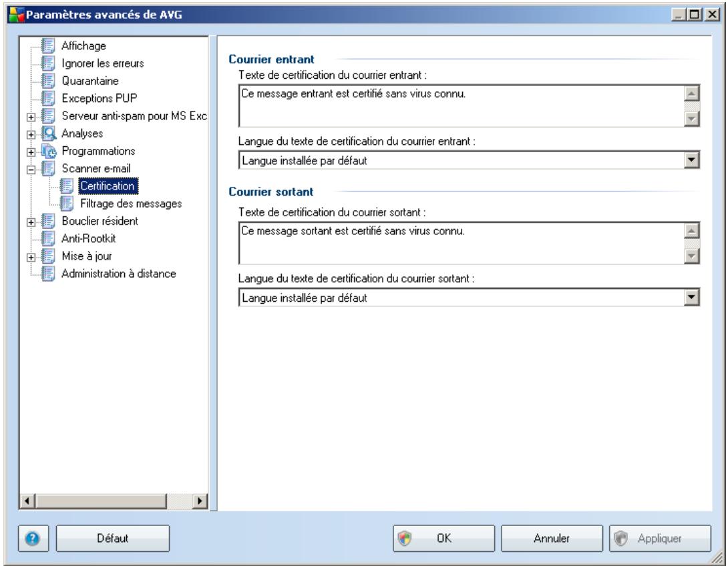The height and width of the screenshot is (566, 728).
Task: Expand the Programmations tree node
Action: point(31,152)
